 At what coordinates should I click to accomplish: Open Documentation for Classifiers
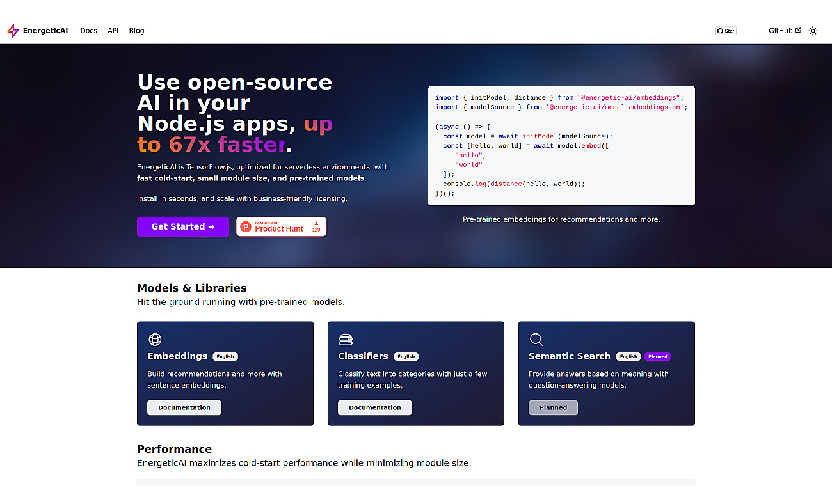375,407
